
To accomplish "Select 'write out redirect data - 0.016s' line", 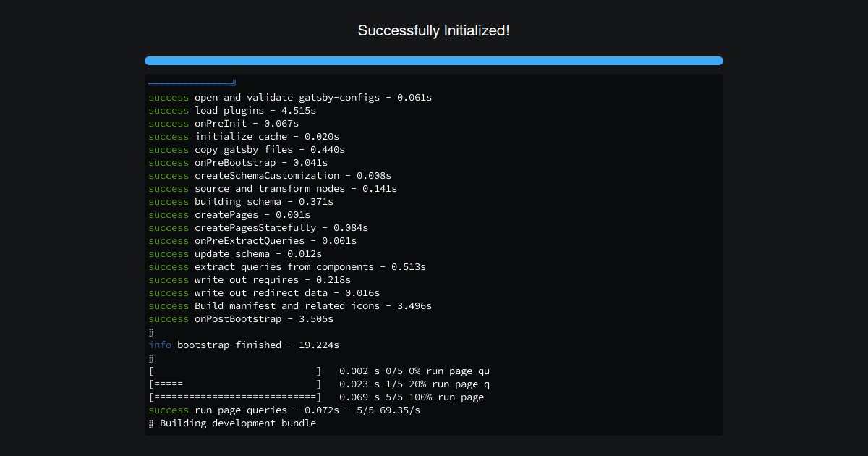I will (264, 292).
